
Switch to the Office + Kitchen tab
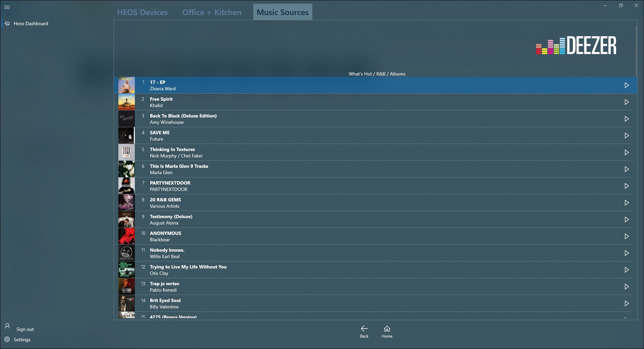coord(212,12)
